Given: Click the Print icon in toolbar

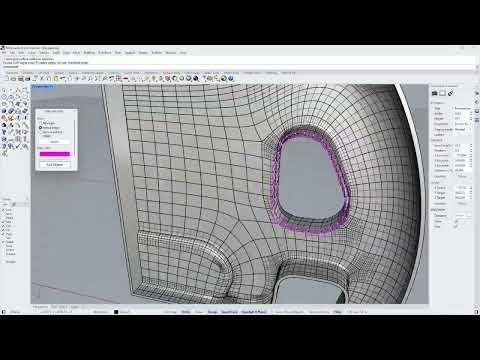Looking at the screenshot, I should point(28,78).
